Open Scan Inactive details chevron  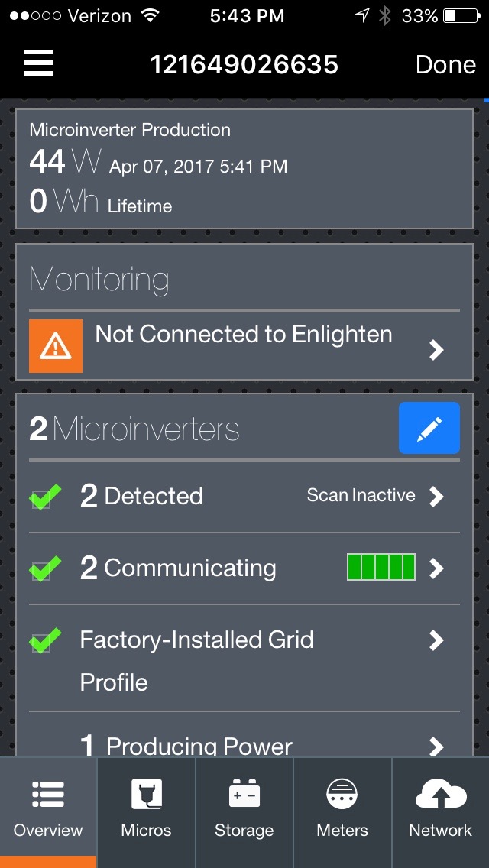[436, 497]
